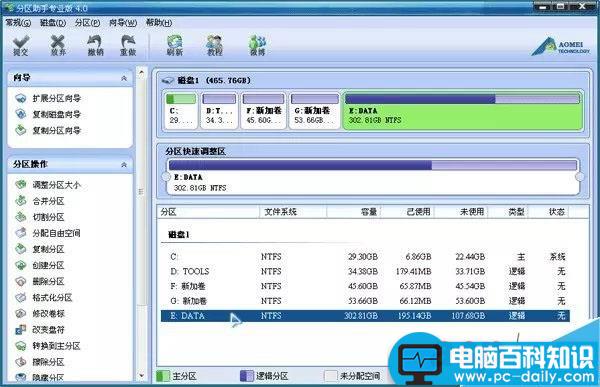Open the 帮助(H) menu
This screenshot has height=387, width=600.
click(x=159, y=23)
